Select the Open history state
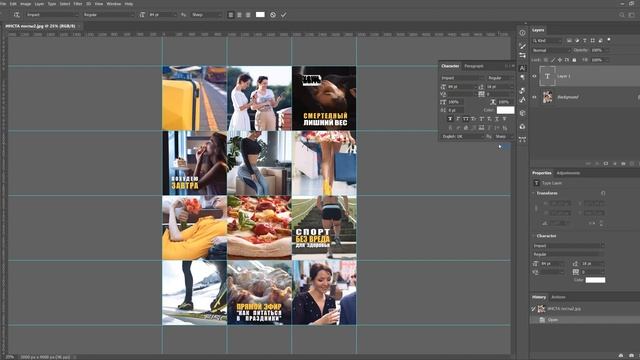This screenshot has height=360, width=640. tap(584, 320)
